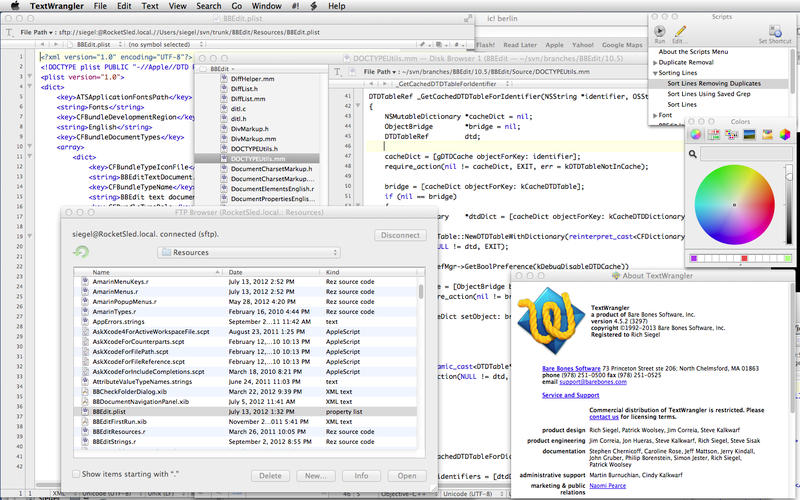
Task: Open the Apple menu
Action: pyautogui.click(x=15, y=6)
